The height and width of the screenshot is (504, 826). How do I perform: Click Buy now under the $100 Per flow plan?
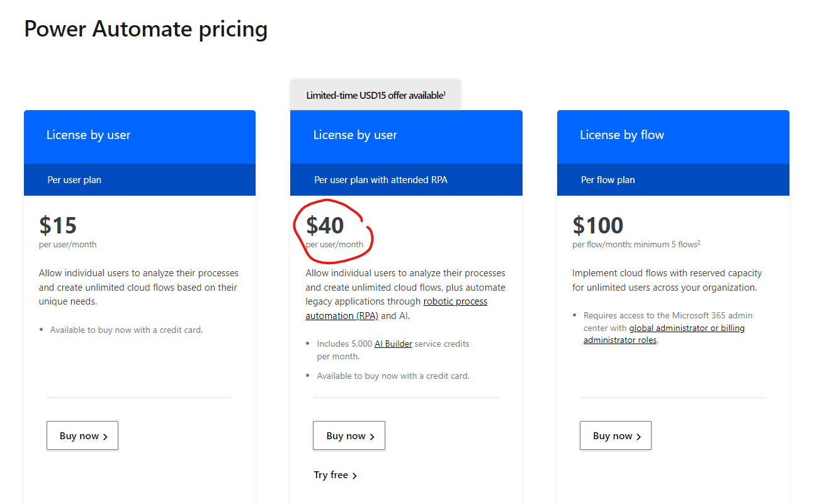pyautogui.click(x=616, y=436)
